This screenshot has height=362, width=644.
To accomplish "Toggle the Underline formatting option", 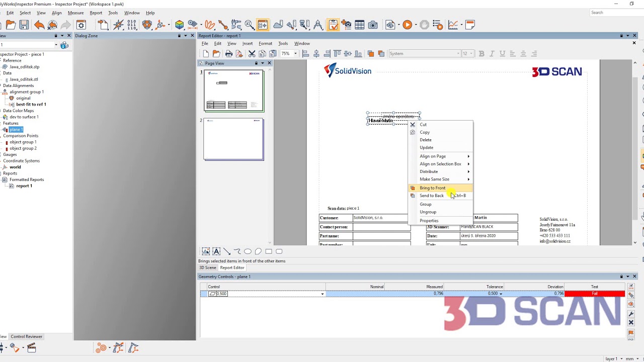I will coord(502,53).
